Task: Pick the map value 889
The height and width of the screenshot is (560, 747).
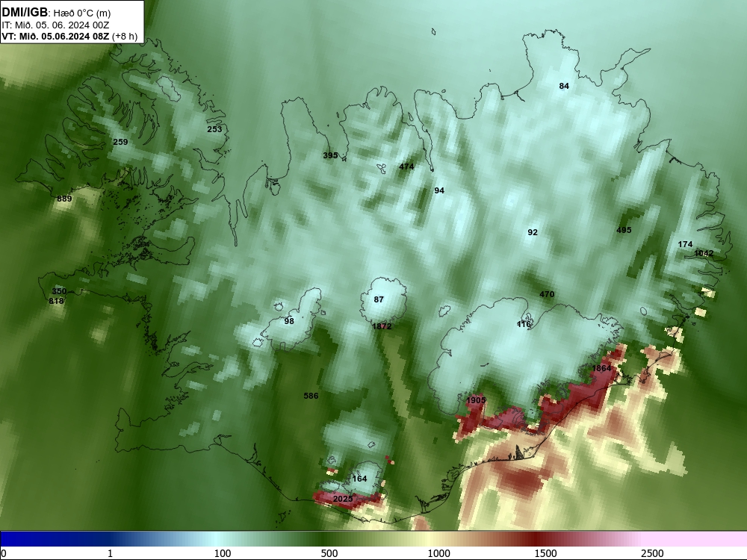Action: pos(64,199)
